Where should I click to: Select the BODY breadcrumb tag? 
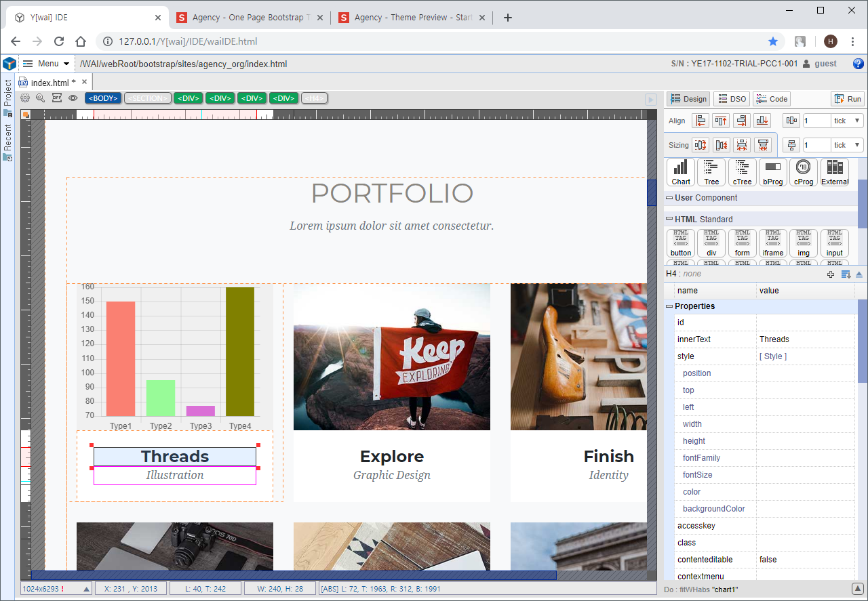click(103, 98)
